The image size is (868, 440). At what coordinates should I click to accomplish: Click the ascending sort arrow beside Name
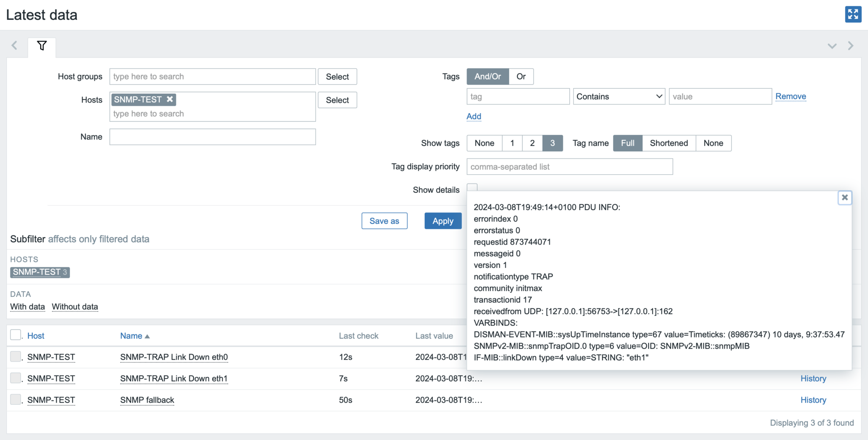pyautogui.click(x=147, y=336)
